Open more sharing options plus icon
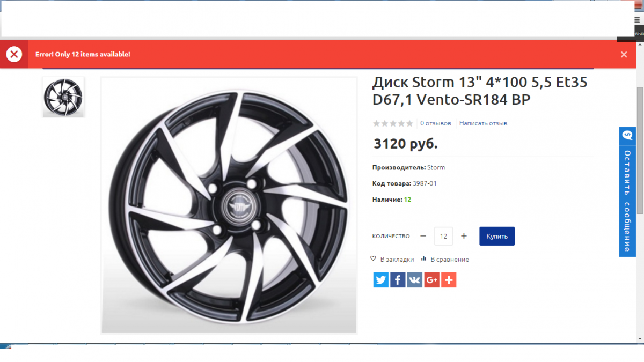 [x=449, y=280]
